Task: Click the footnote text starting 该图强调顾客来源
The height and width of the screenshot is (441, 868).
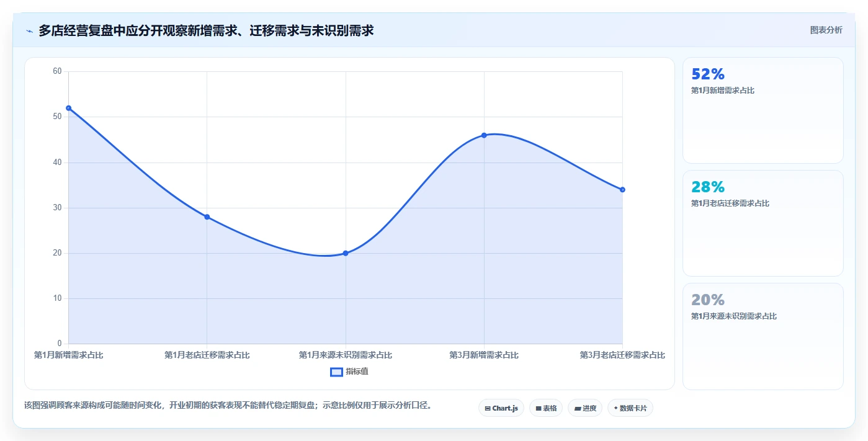Action: tap(228, 406)
